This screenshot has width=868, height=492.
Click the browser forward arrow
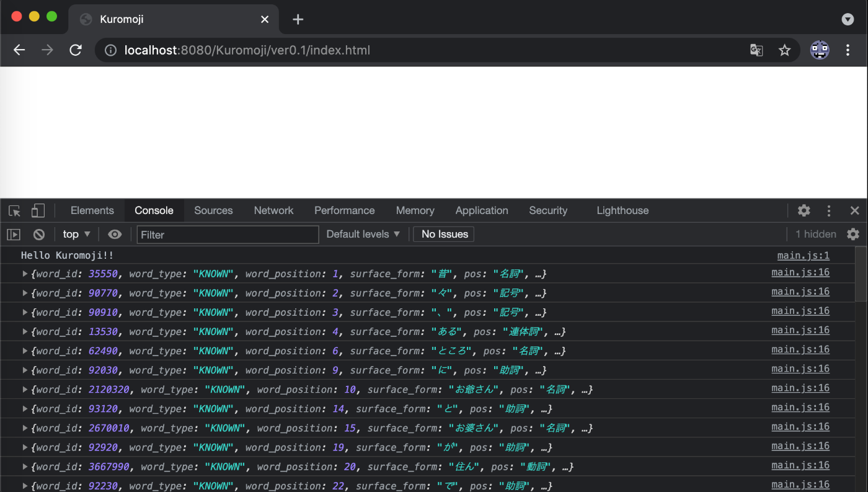click(x=47, y=50)
